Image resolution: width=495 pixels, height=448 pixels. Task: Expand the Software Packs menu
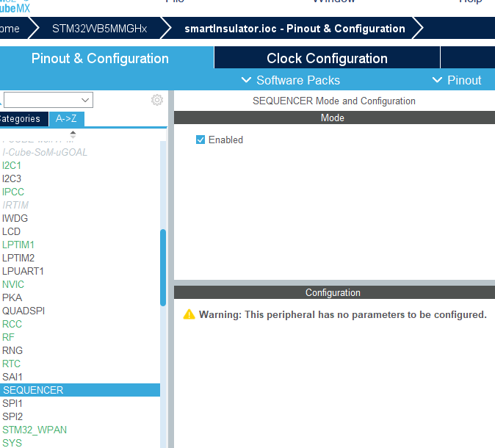point(290,80)
